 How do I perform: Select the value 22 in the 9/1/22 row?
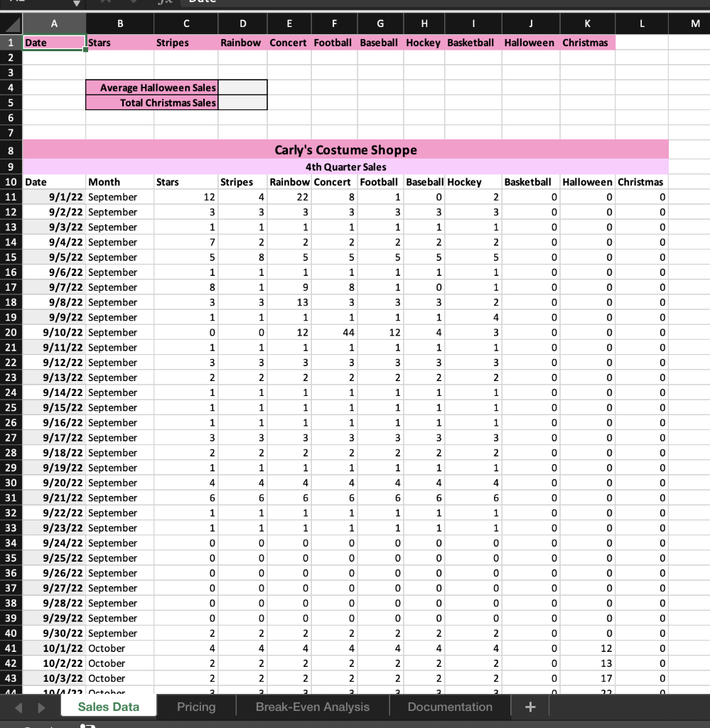point(289,197)
